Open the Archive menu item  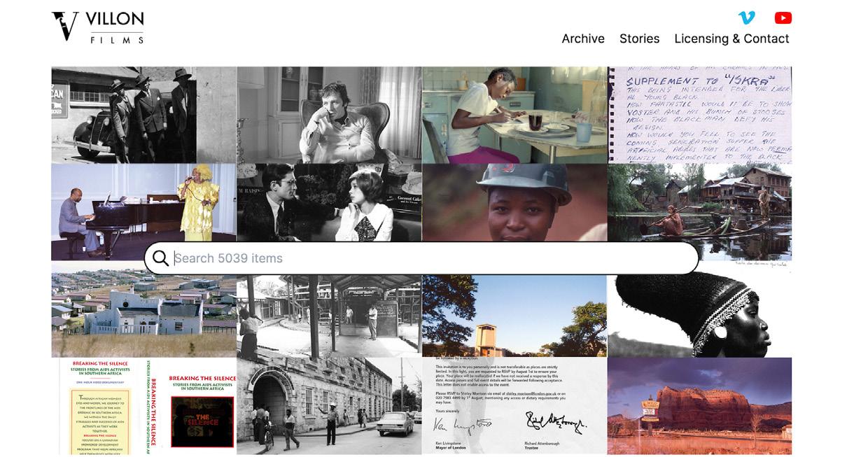[x=583, y=38]
